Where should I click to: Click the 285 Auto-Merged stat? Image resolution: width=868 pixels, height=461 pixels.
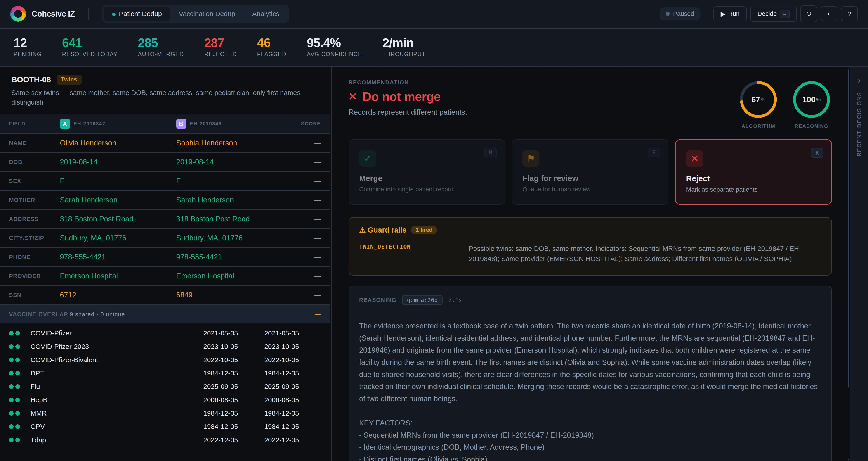click(x=161, y=47)
